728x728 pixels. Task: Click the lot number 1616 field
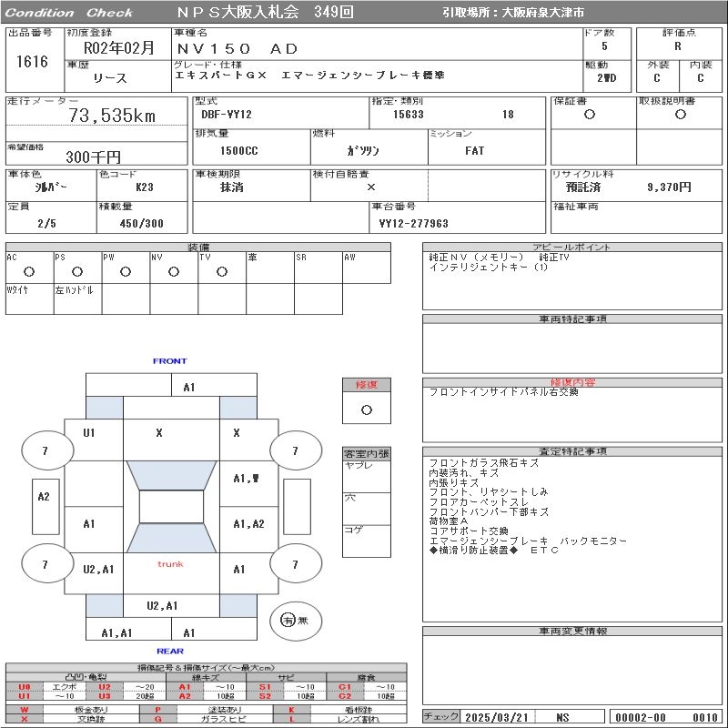tap(32, 61)
